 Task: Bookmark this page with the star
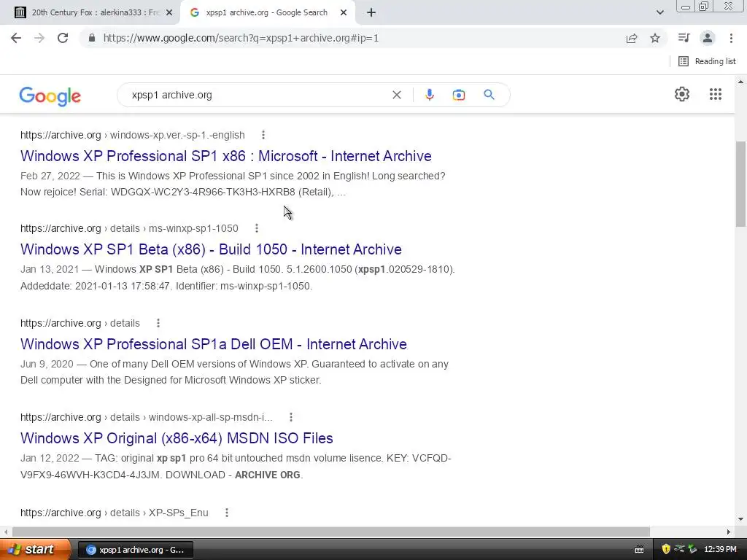655,38
